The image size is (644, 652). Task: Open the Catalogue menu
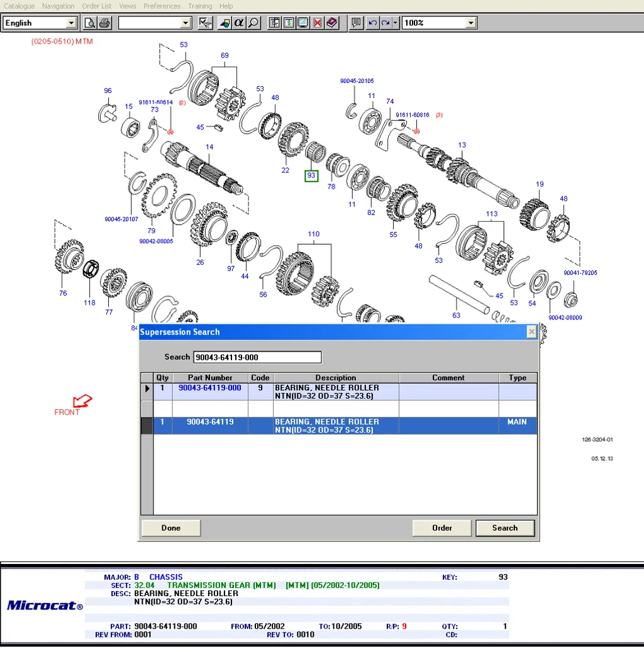click(x=19, y=6)
